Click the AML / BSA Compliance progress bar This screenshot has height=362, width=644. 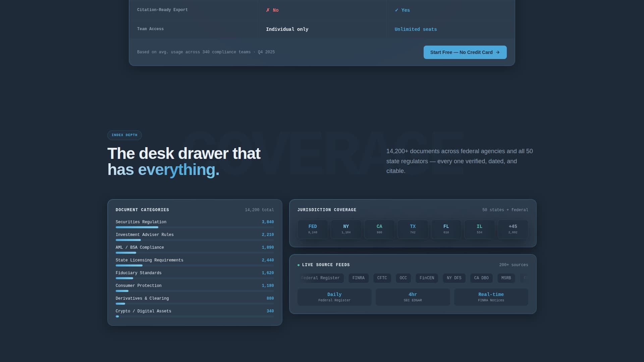(195, 253)
